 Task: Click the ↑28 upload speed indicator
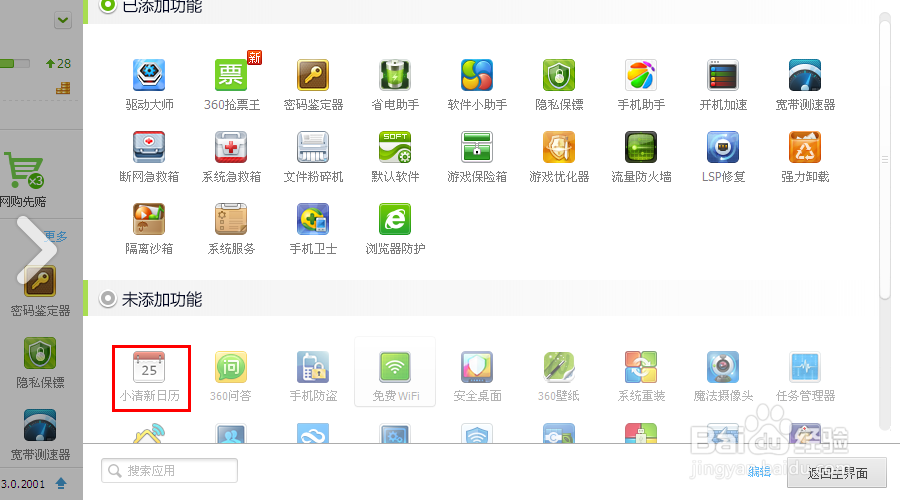click(x=59, y=64)
